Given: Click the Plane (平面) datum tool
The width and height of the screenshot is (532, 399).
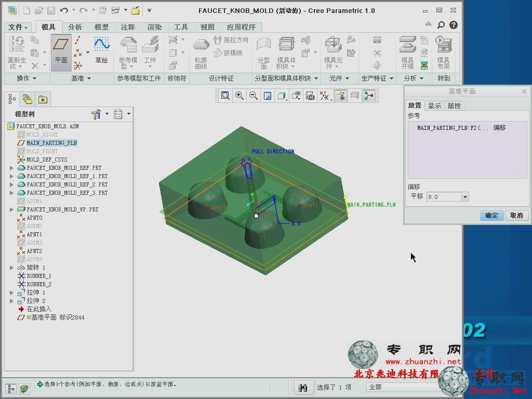Looking at the screenshot, I should click(61, 51).
